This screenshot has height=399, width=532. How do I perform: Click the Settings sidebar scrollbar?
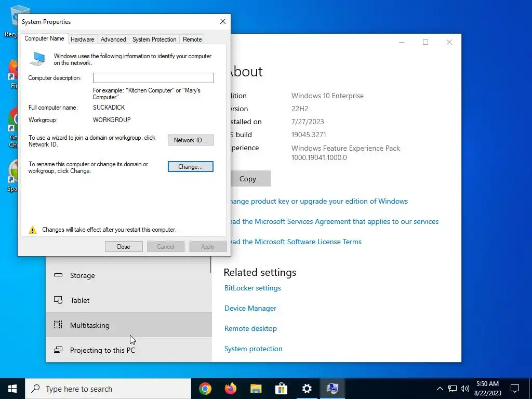pos(211,264)
